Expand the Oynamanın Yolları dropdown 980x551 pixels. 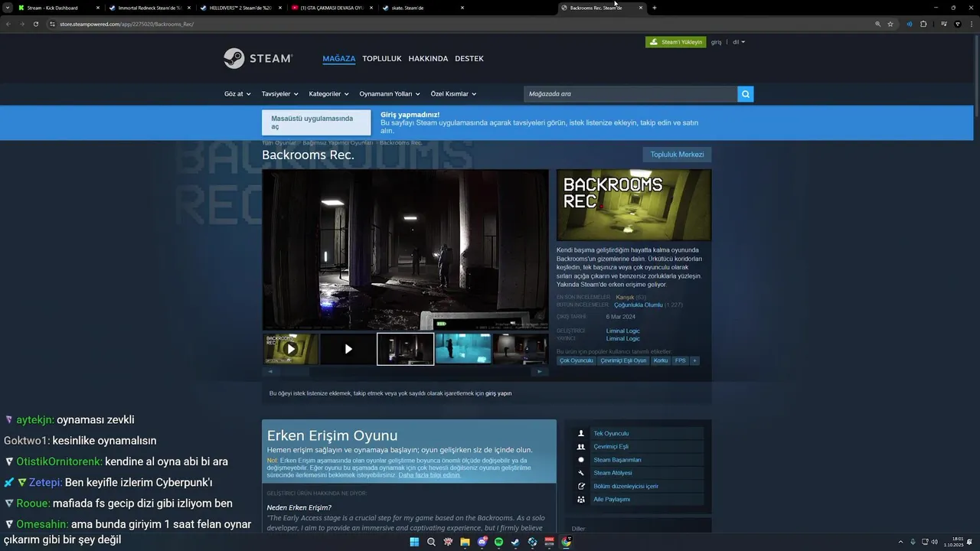point(390,94)
